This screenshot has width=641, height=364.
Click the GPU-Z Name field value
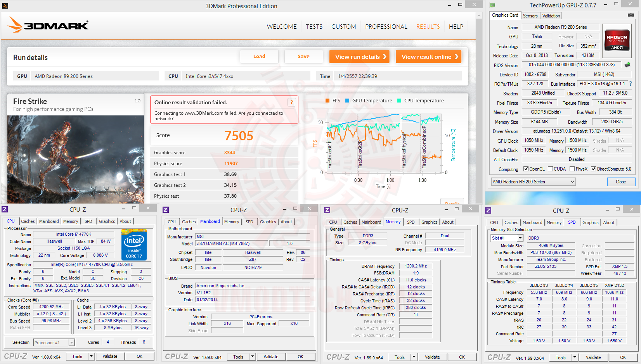[561, 27]
